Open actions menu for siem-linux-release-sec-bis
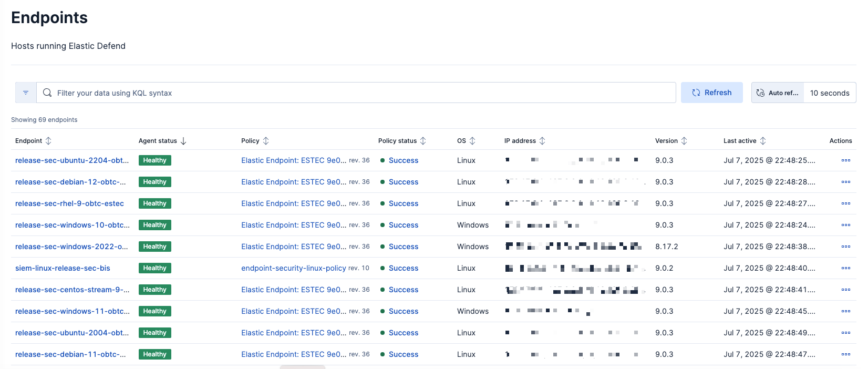Image resolution: width=868 pixels, height=369 pixels. (845, 268)
